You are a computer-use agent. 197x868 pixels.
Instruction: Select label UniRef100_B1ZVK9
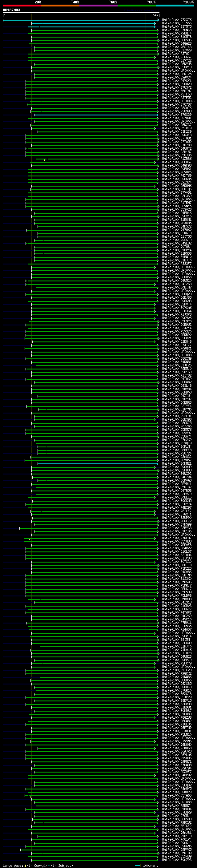pyautogui.click(x=177, y=50)
